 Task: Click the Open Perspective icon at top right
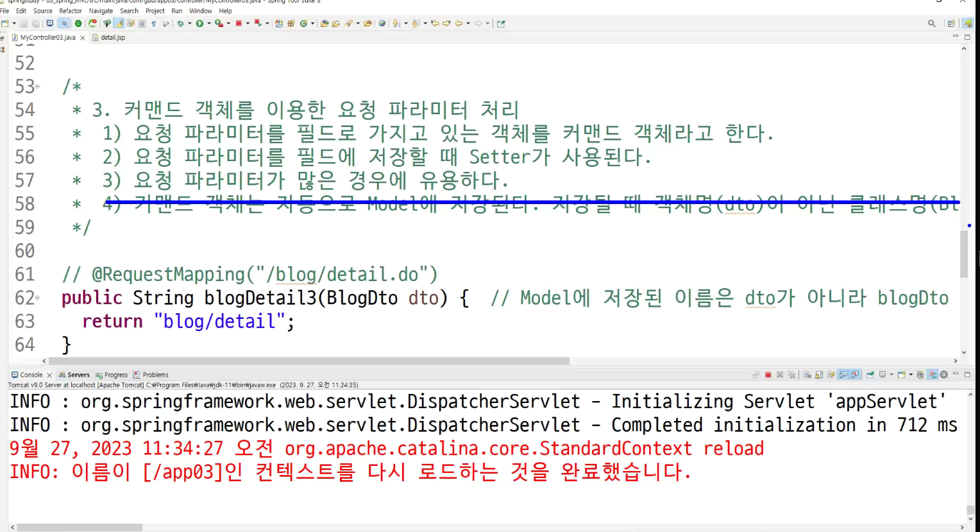pos(951,23)
